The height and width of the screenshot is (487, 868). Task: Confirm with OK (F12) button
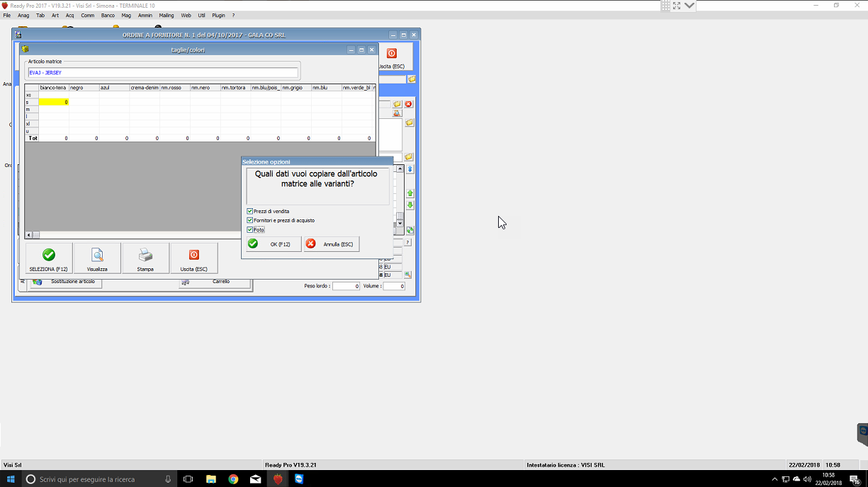[x=273, y=243]
